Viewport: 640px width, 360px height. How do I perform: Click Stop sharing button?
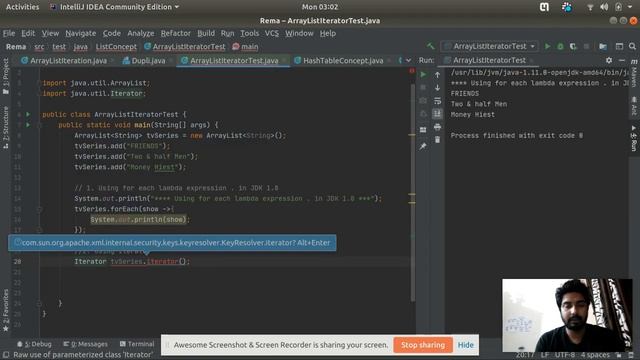point(423,345)
